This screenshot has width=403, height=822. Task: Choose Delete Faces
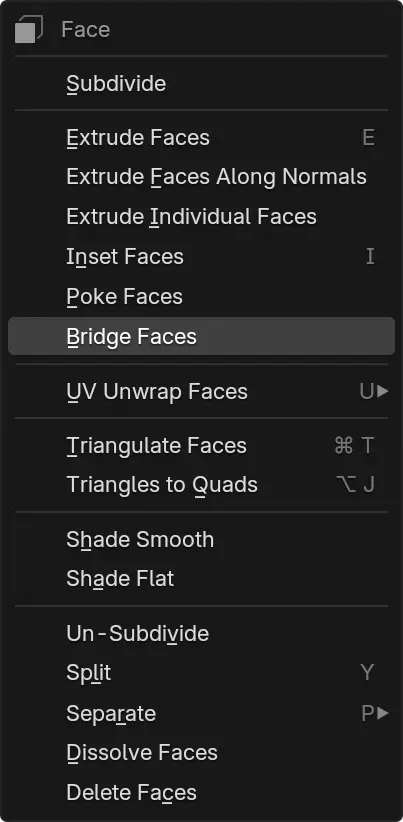click(x=201, y=792)
